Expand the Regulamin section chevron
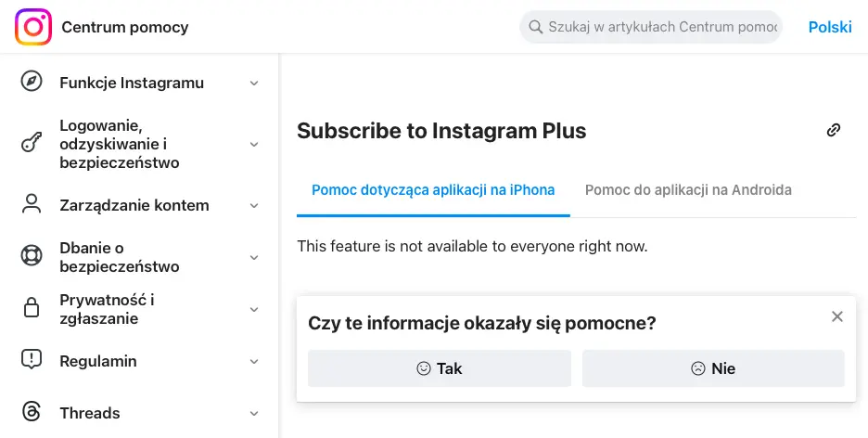This screenshot has width=868, height=438. click(254, 361)
